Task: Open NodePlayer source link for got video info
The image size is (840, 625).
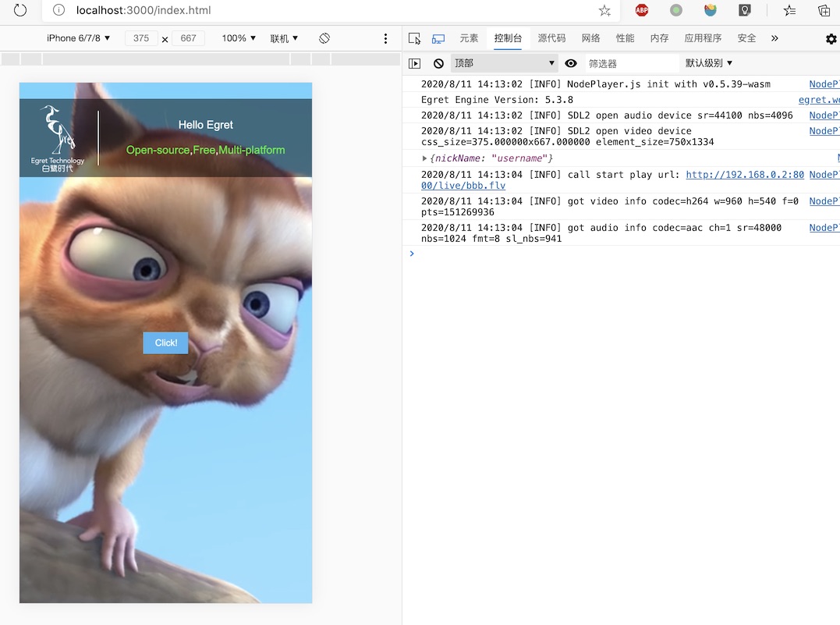Action: pyautogui.click(x=824, y=201)
